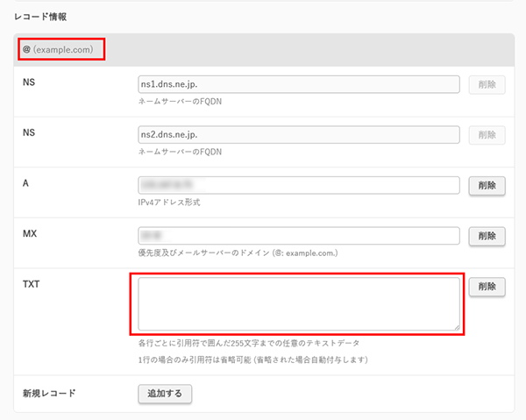
Task: Select the @ (example.com) host header
Action: tap(58, 50)
